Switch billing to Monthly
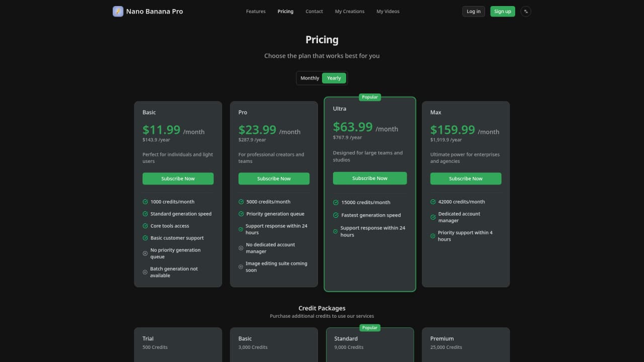 (309, 78)
